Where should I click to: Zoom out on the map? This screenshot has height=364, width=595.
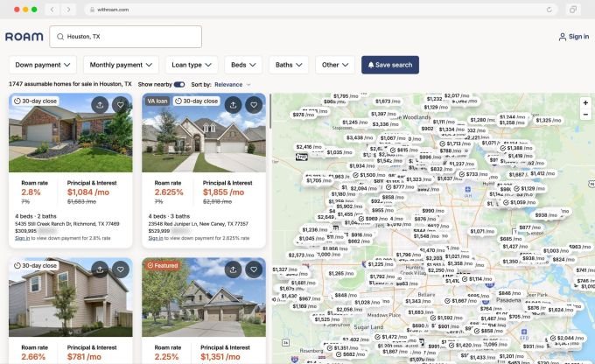tap(585, 115)
